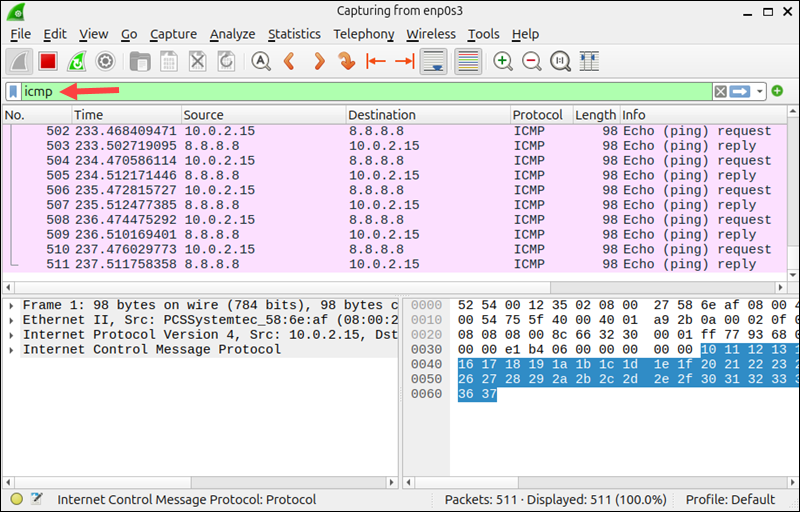Reset text to normal size
This screenshot has height=512, width=800.
tap(560, 62)
